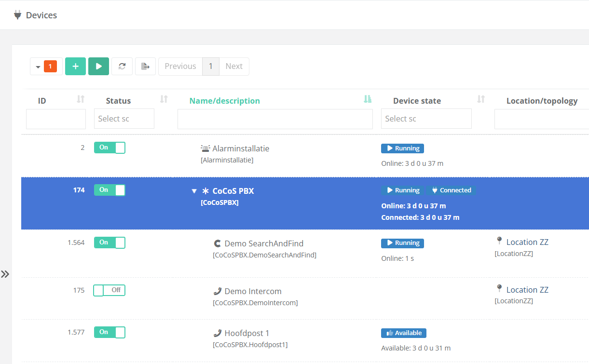Click the Name/description filter input field
The height and width of the screenshot is (364, 589).
pyautogui.click(x=275, y=119)
